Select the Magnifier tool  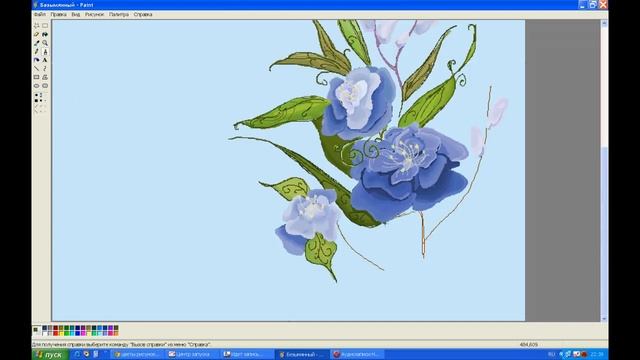click(x=45, y=43)
